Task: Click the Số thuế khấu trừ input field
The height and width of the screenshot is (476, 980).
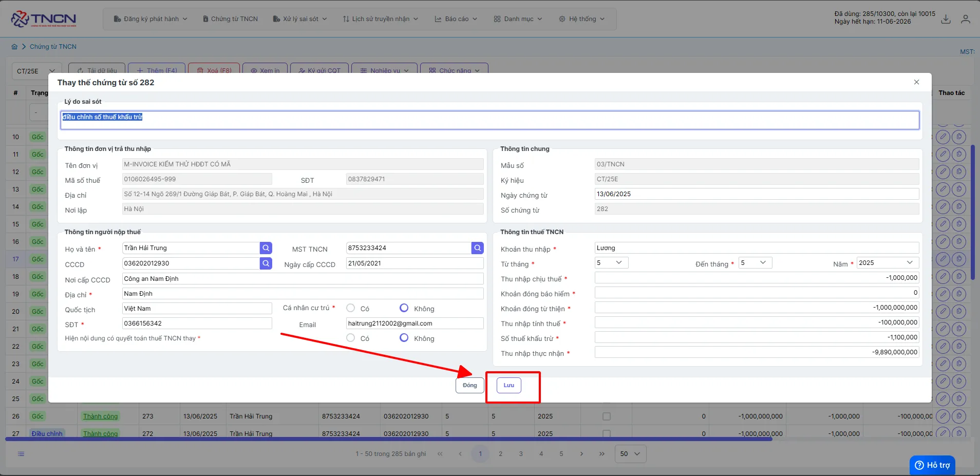Action: coord(757,337)
